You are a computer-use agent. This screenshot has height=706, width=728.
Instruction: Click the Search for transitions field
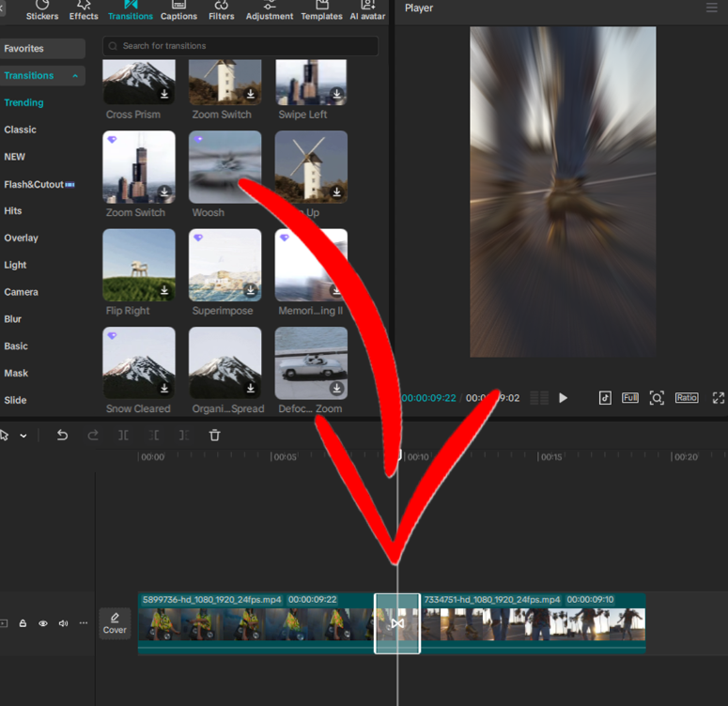coord(240,46)
